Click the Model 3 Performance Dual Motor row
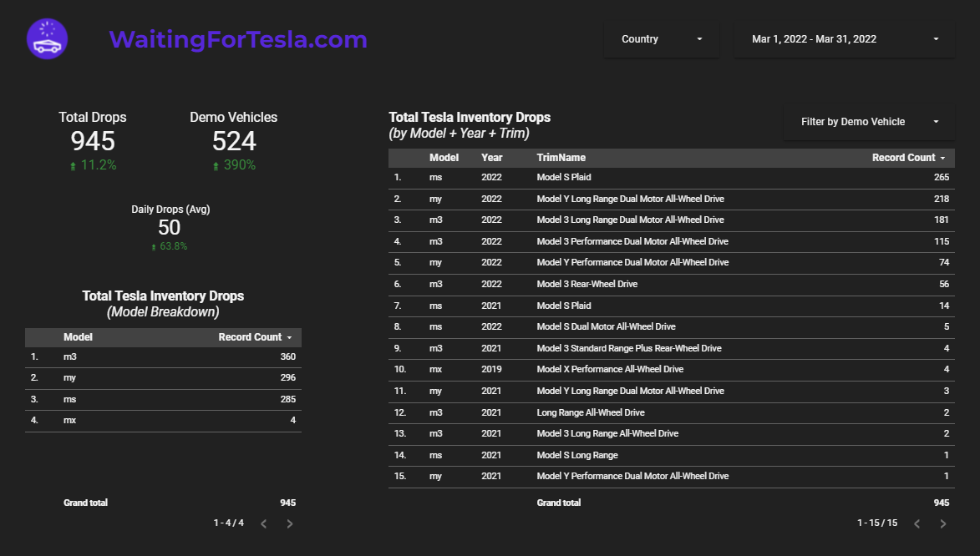Screen dimensions: 980x556 point(671,241)
